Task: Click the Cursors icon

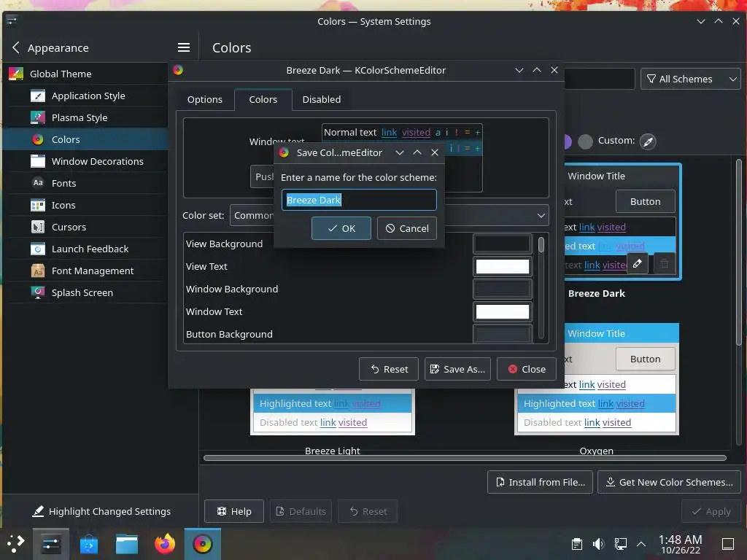Action: pos(38,227)
